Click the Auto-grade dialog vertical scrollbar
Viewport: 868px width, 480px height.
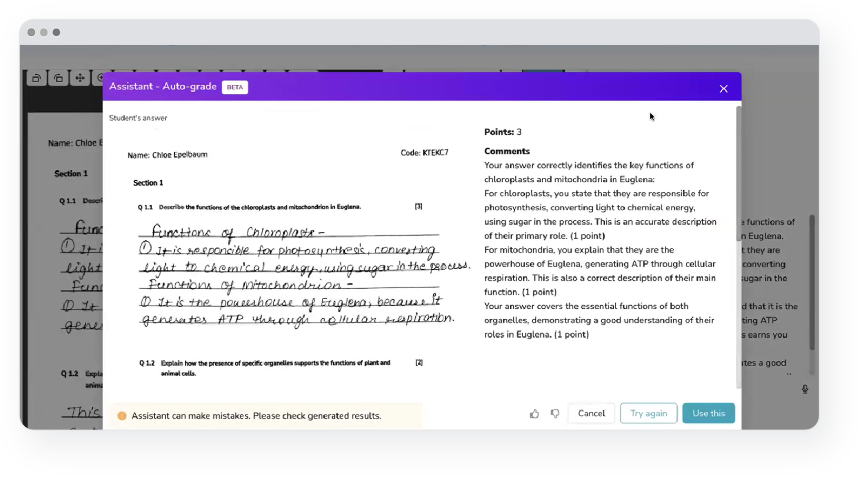(739, 174)
